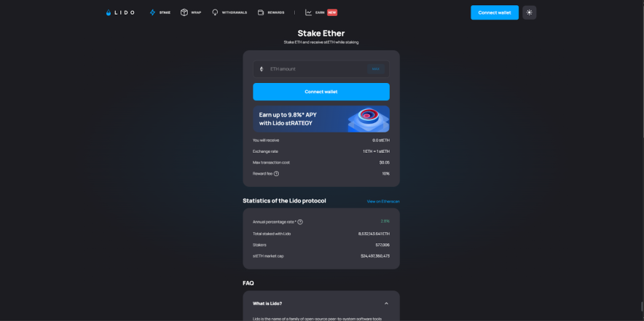Viewport: 644px width, 321px height.
Task: Click the Annual percentage rate info icon
Action: [x=300, y=221]
